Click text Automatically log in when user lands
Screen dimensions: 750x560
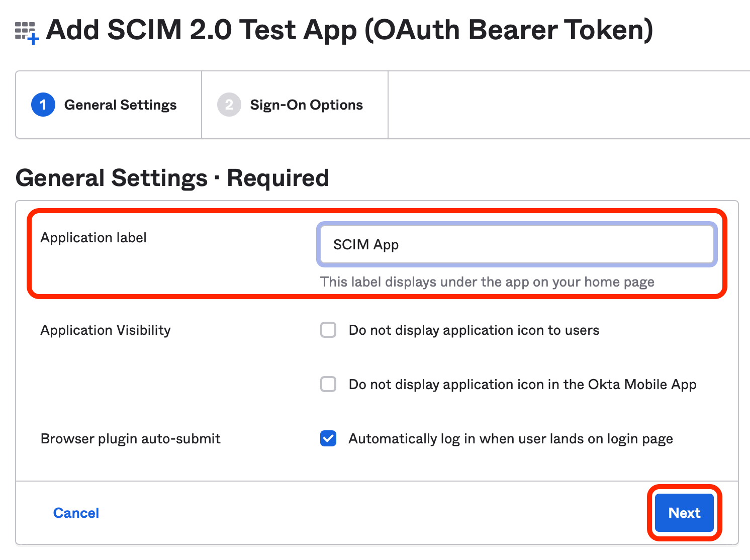pyautogui.click(x=511, y=439)
